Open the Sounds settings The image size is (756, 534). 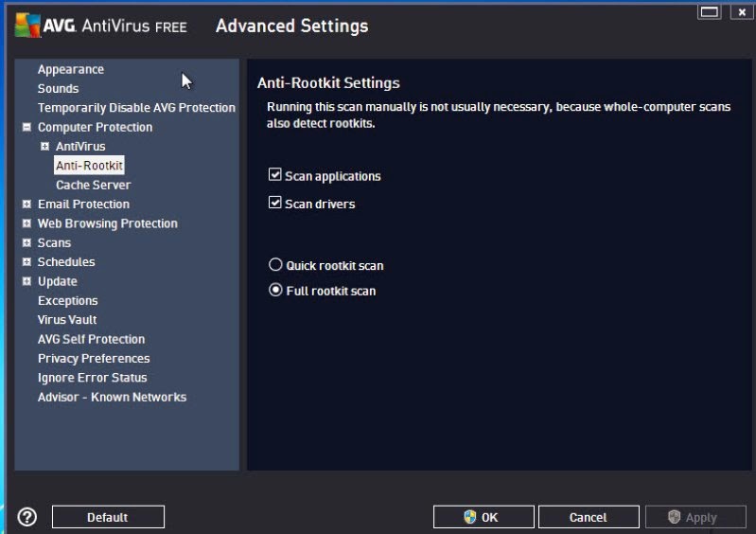tap(59, 89)
